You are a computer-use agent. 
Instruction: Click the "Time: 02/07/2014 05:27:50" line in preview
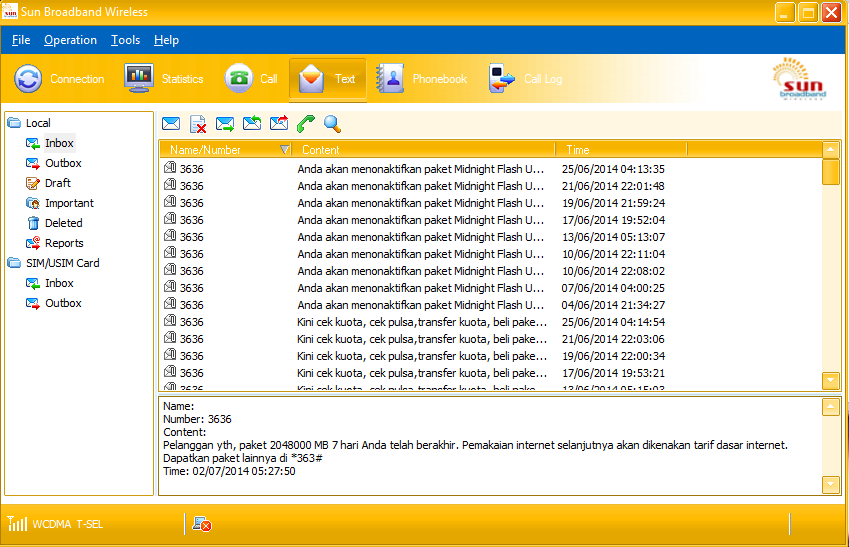[229, 471]
